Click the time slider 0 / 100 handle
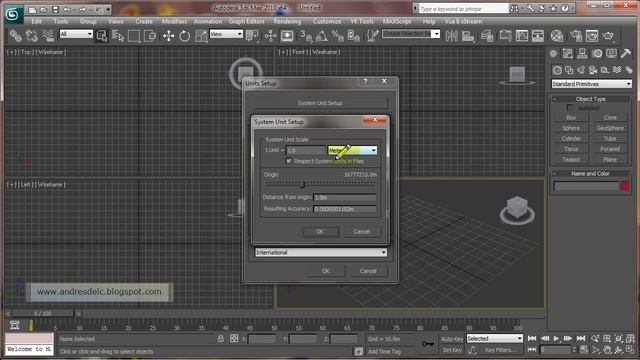 click(x=43, y=313)
